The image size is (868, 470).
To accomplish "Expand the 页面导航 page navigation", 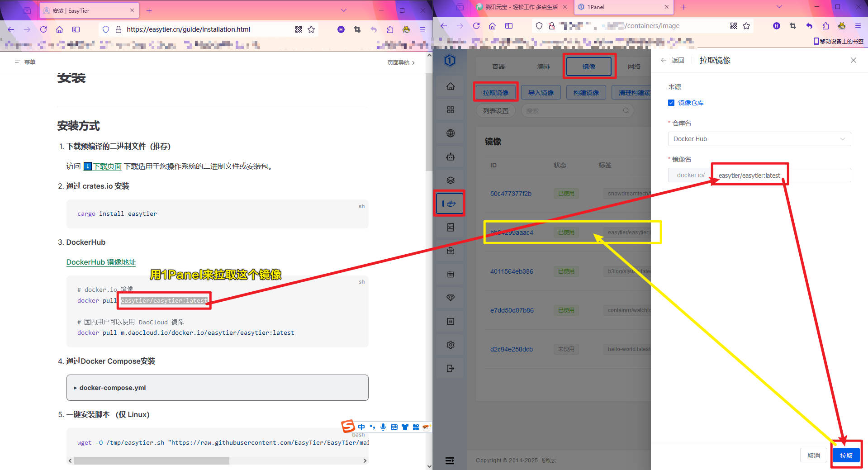I will [x=401, y=62].
